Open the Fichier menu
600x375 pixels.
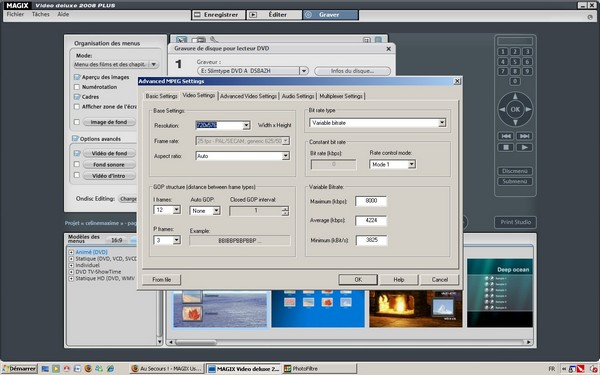[15, 14]
